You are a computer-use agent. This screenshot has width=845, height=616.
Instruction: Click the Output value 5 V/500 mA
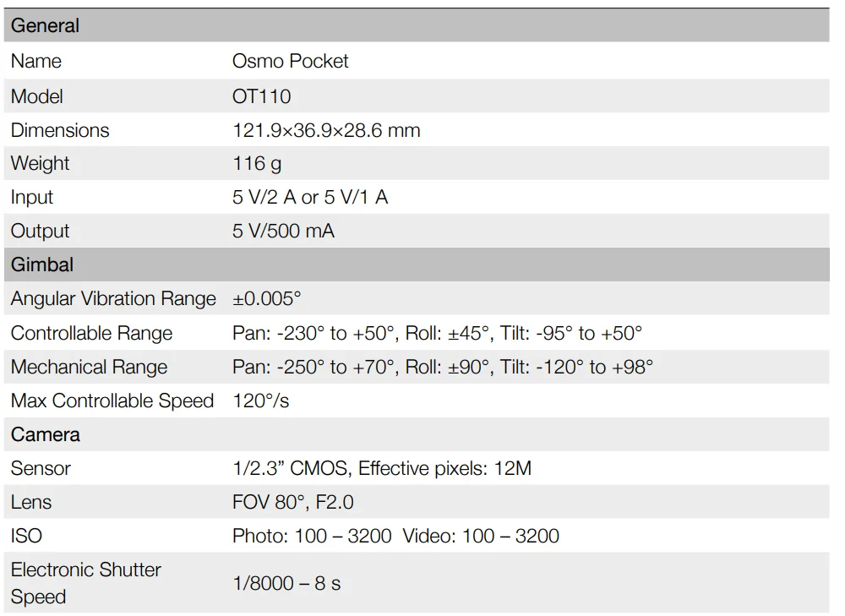[283, 231]
